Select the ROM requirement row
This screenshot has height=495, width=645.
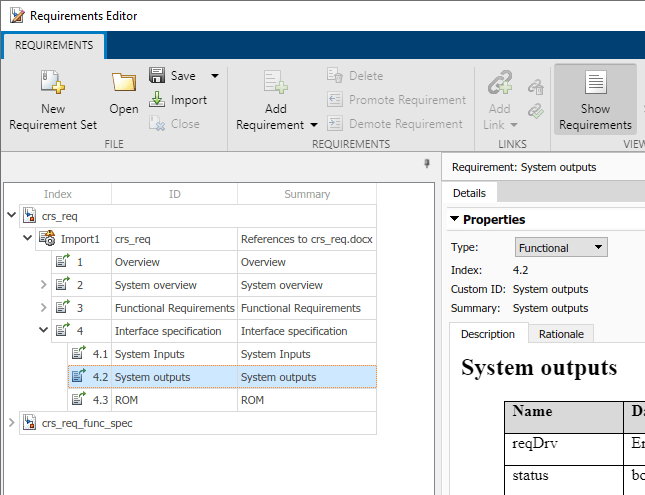coord(126,400)
